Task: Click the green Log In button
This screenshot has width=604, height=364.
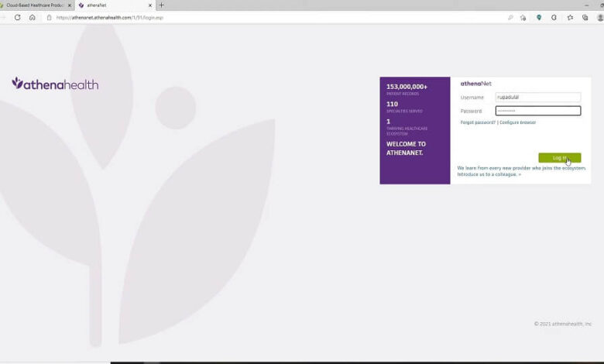Action: 559,157
